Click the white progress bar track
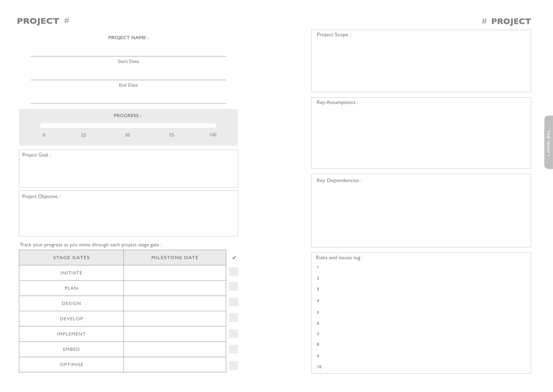553x392 pixels. click(128, 125)
